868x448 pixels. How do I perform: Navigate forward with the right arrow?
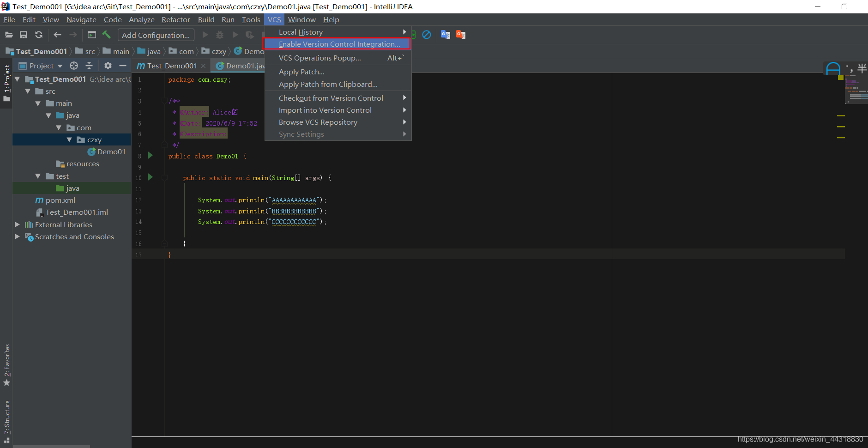[73, 35]
